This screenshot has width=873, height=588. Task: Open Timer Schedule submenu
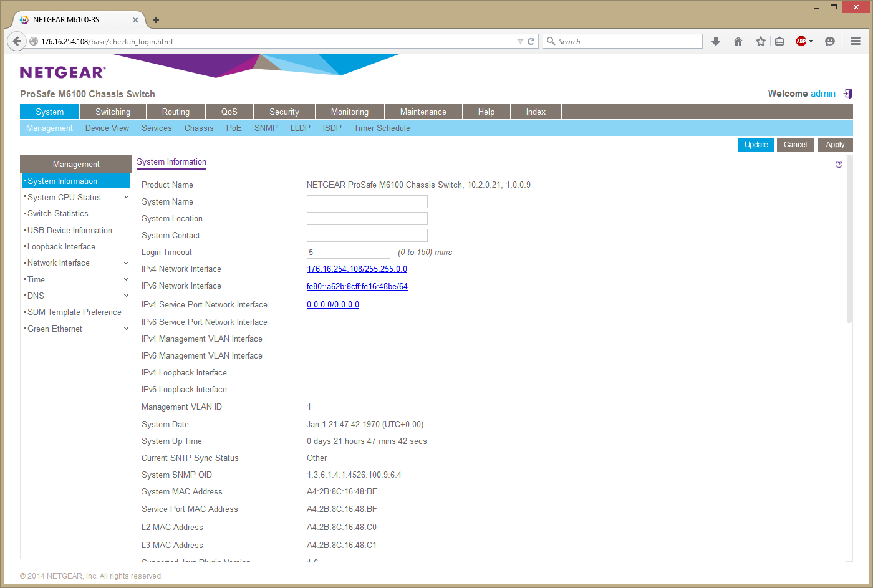click(x=382, y=128)
